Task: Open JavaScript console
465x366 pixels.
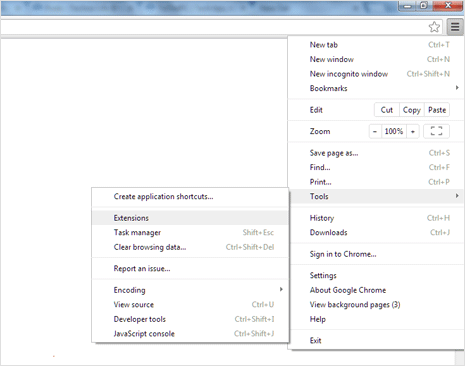Action: (190, 334)
